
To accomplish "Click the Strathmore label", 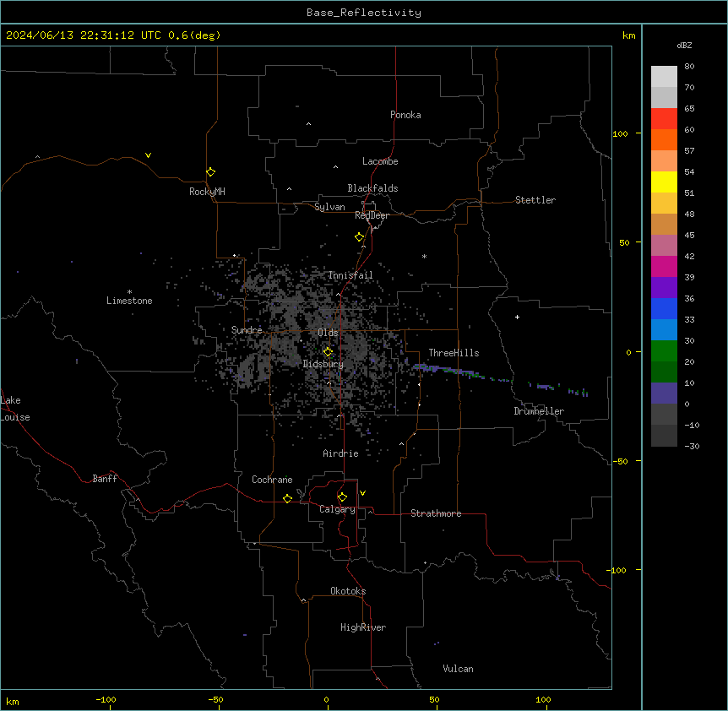I will coord(436,513).
